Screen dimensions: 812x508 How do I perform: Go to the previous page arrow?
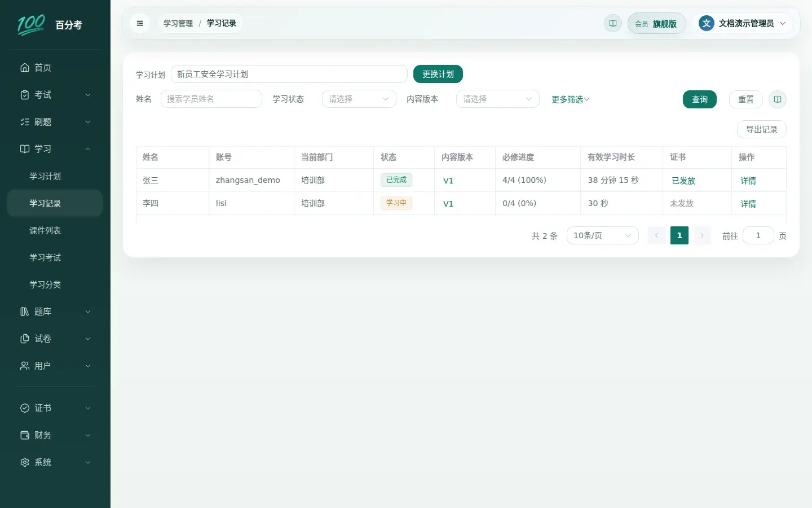coord(657,235)
